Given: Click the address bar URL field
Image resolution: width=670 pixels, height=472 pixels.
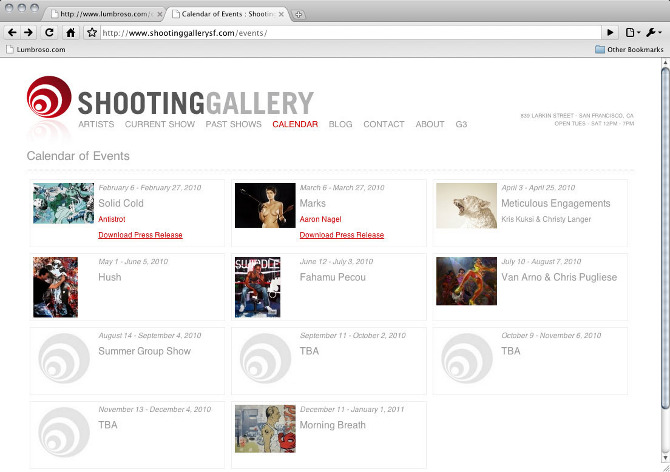Looking at the screenshot, I should tap(350, 33).
